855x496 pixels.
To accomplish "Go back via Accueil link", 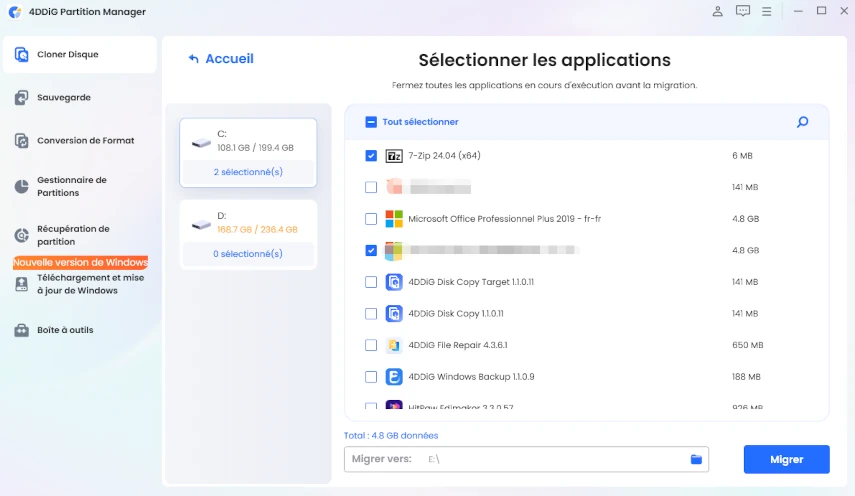I will tap(221, 58).
